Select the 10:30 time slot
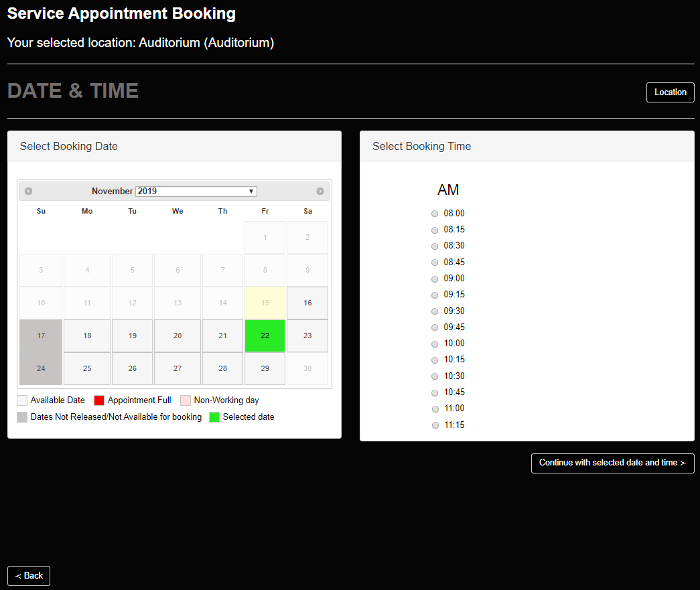The height and width of the screenshot is (590, 700). click(435, 376)
